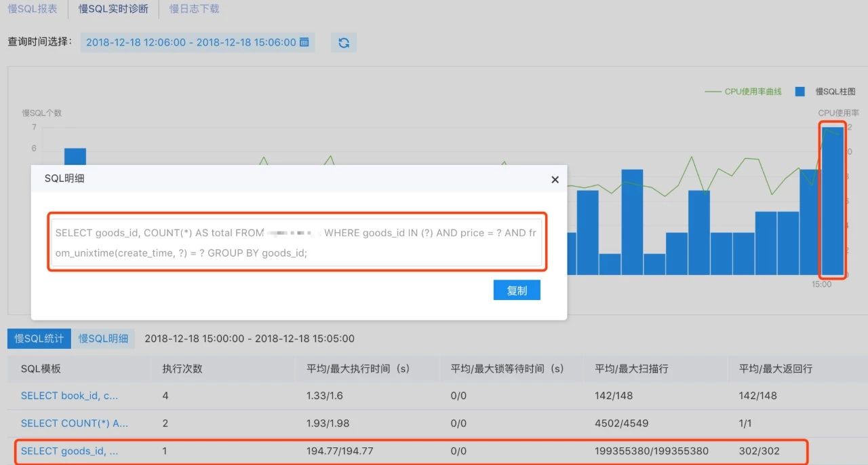Click the 199355380/199355380 scanned rows cell
Image resolution: width=868 pixels, height=465 pixels.
coord(652,451)
